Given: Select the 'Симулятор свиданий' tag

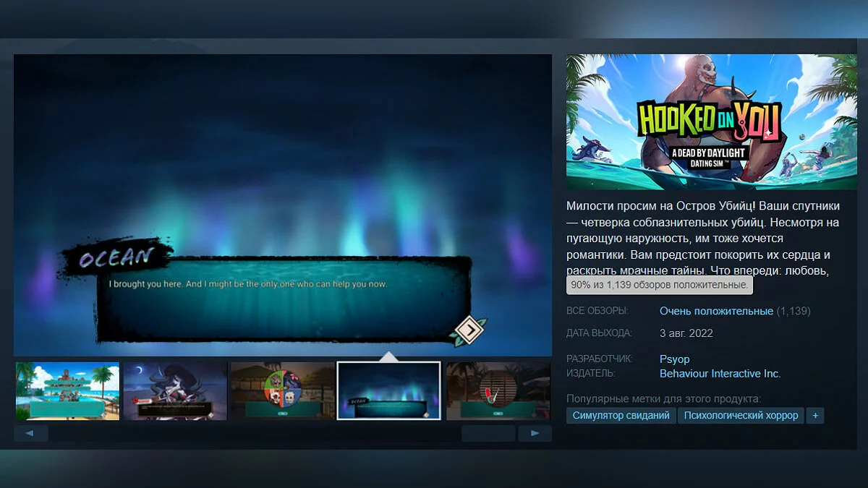Looking at the screenshot, I should (621, 416).
